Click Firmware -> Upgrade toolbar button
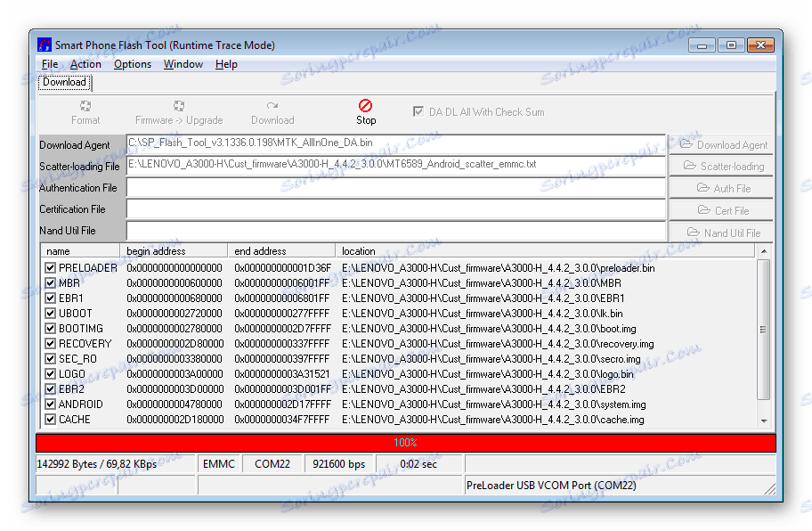Screen dimensions: 812x531 tap(179, 112)
